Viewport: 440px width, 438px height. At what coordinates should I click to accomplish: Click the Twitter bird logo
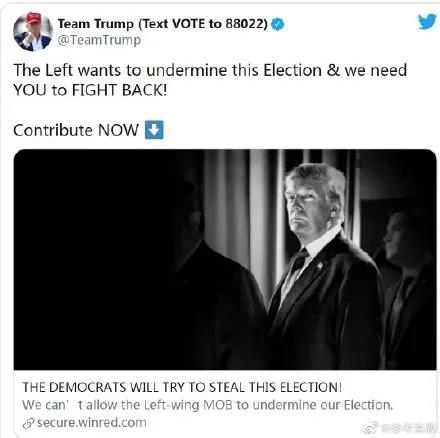pyautogui.click(x=427, y=21)
